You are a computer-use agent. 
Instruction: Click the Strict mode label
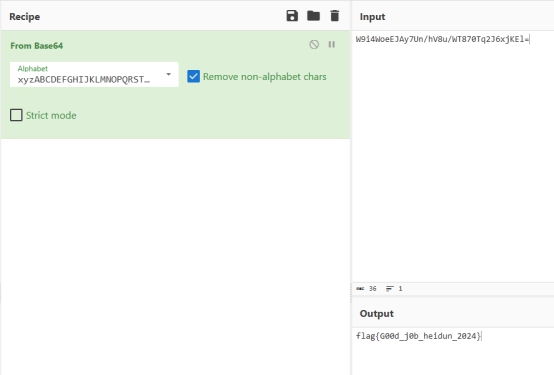click(51, 115)
